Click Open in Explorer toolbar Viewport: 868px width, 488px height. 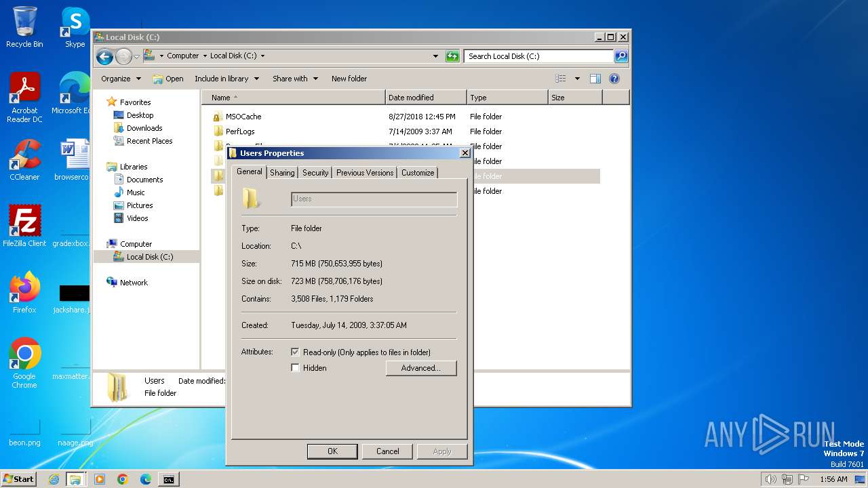(168, 79)
